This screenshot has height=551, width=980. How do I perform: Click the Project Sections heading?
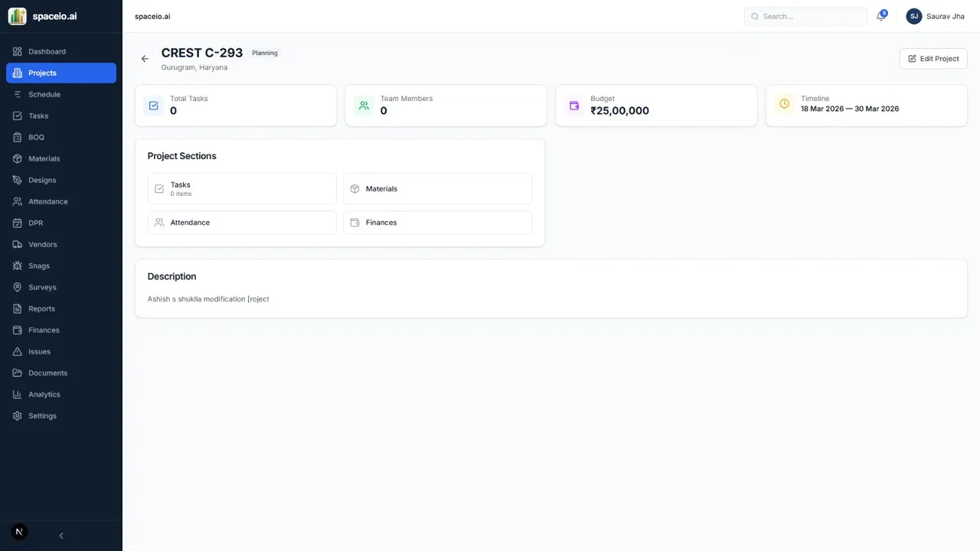click(x=182, y=156)
